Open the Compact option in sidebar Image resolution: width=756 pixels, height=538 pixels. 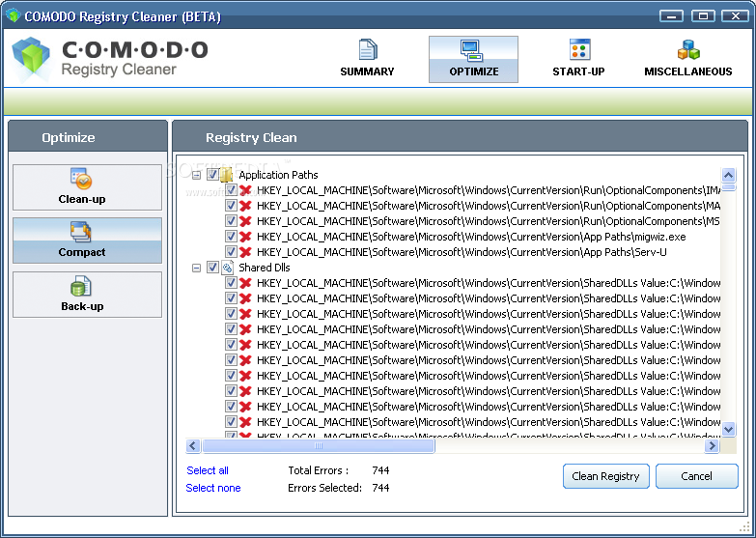pyautogui.click(x=87, y=241)
